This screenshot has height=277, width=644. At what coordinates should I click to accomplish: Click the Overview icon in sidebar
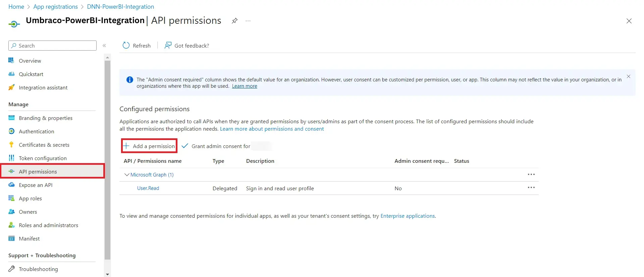coord(11,61)
